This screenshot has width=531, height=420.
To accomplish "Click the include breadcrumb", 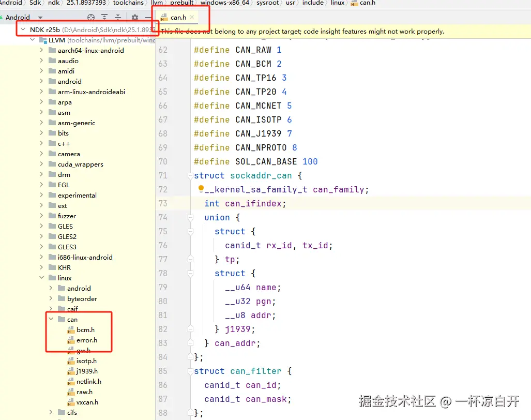I will 313,3.
